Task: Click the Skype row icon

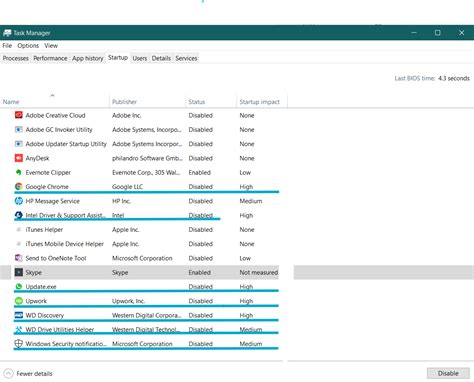Action: [19, 272]
